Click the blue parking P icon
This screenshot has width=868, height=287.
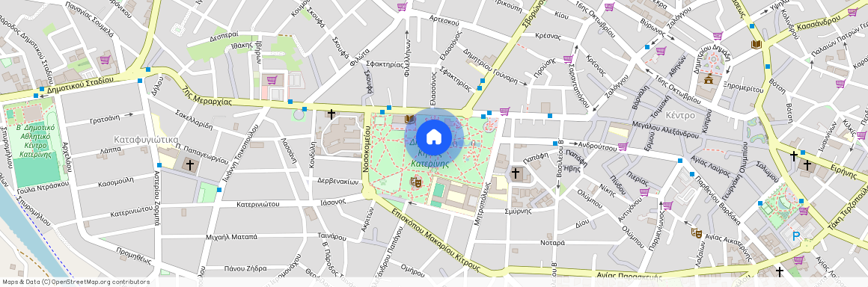(796, 237)
